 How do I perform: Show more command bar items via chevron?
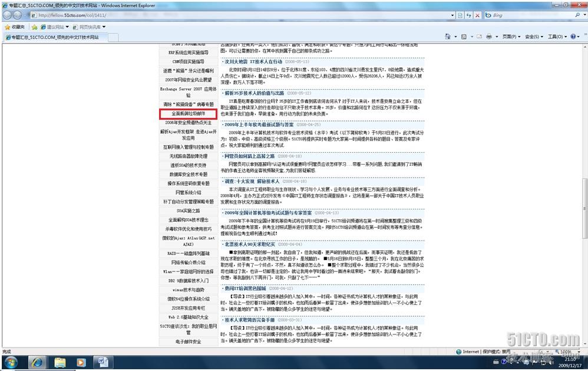tap(585, 35)
